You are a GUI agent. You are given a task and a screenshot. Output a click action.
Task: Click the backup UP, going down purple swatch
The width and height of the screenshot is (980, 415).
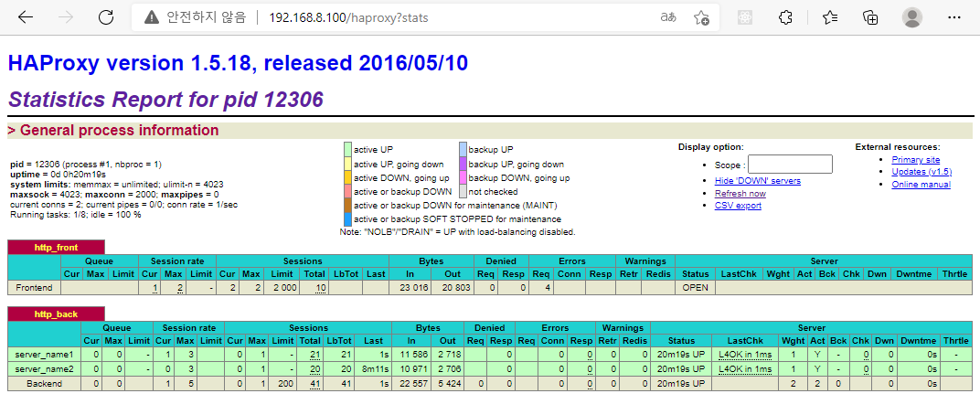463,164
